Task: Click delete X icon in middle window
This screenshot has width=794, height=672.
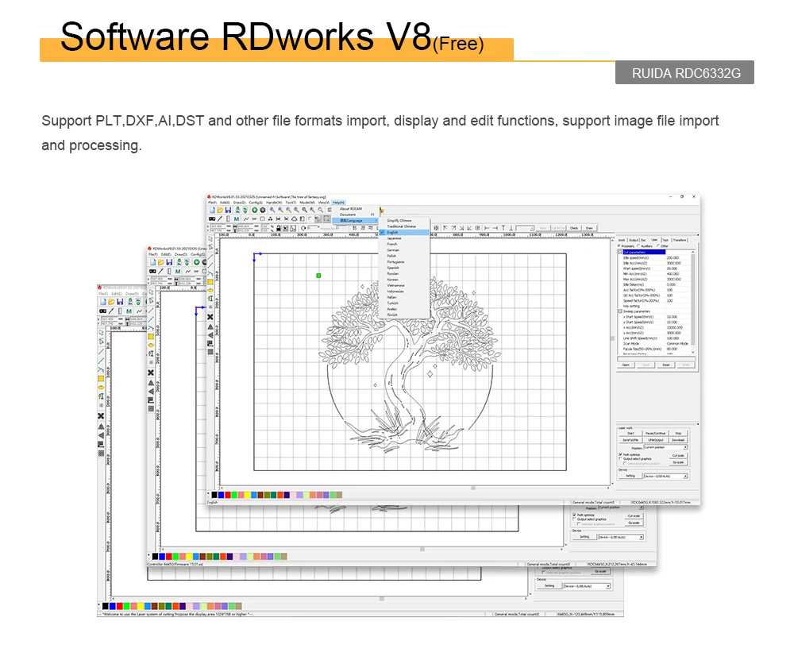Action: click(151, 373)
